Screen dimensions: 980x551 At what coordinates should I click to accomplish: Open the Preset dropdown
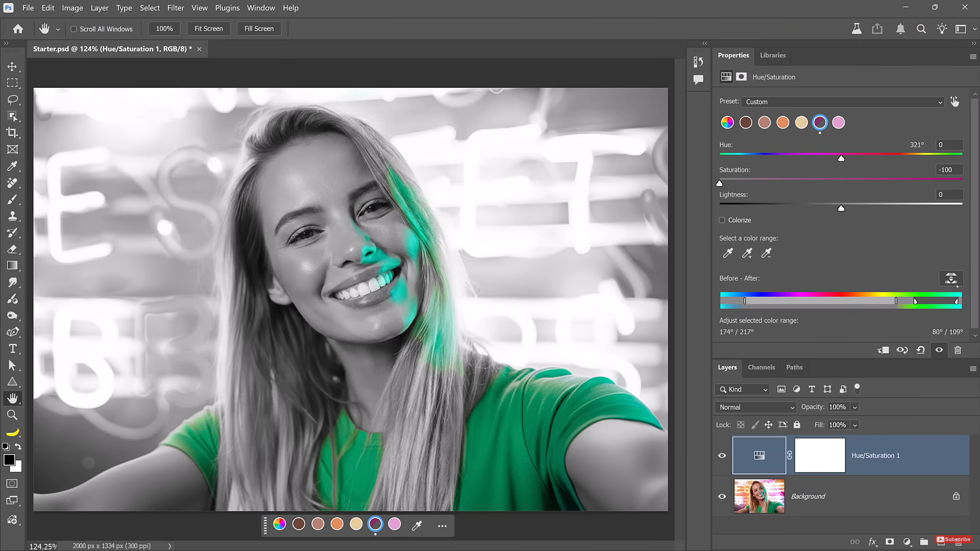[843, 102]
